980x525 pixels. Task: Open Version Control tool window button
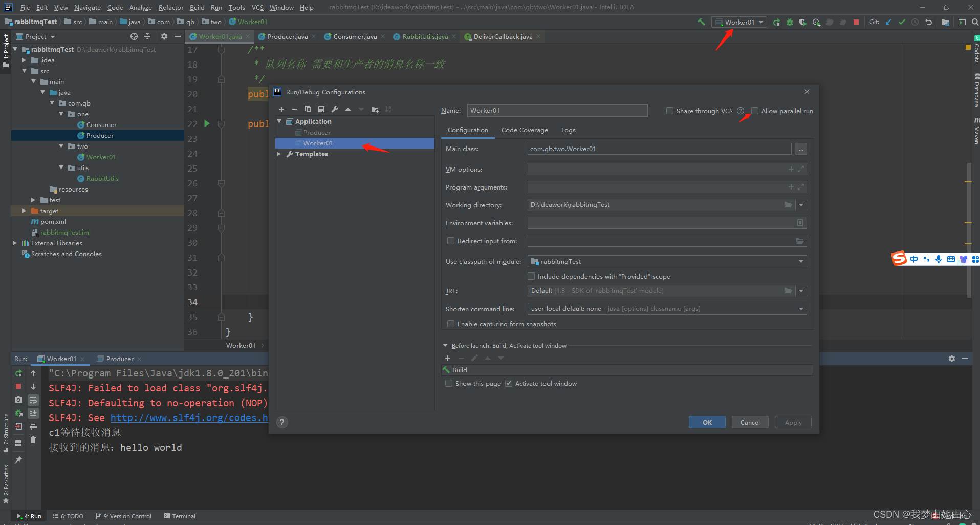coord(124,516)
